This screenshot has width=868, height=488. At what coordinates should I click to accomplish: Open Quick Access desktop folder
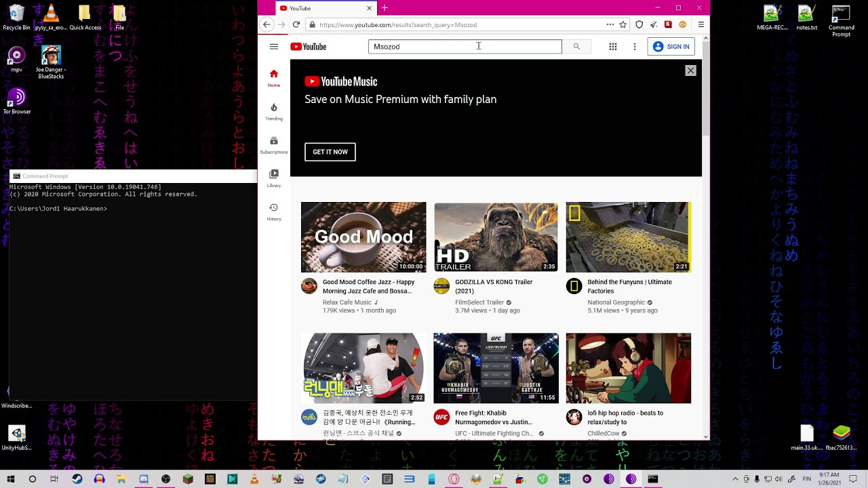[x=85, y=17]
